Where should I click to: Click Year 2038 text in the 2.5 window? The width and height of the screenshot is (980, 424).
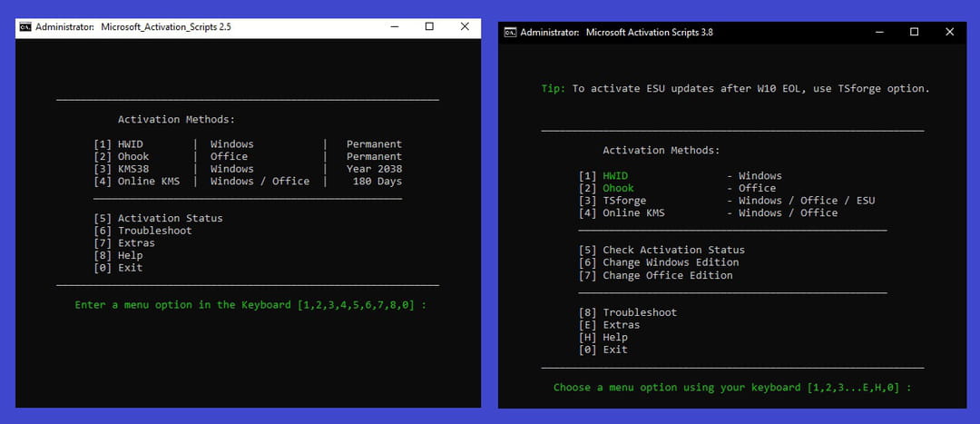[x=374, y=169]
